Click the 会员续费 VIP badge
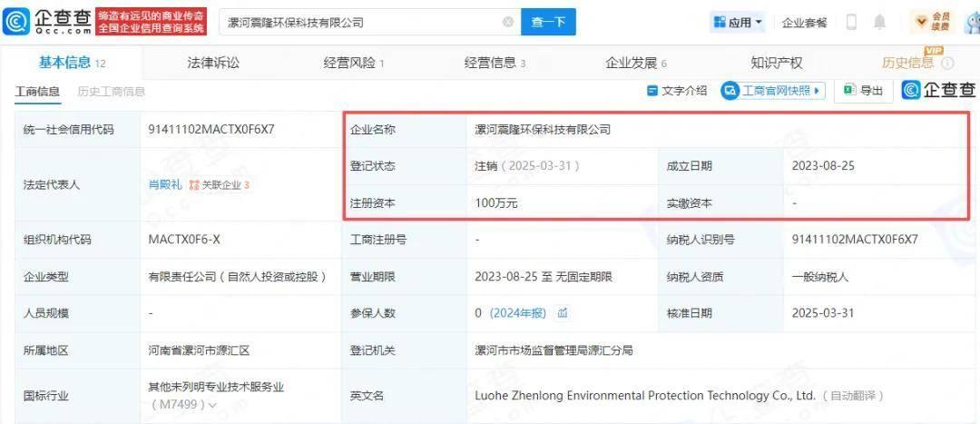Image resolution: width=980 pixels, height=424 pixels. pos(933,22)
